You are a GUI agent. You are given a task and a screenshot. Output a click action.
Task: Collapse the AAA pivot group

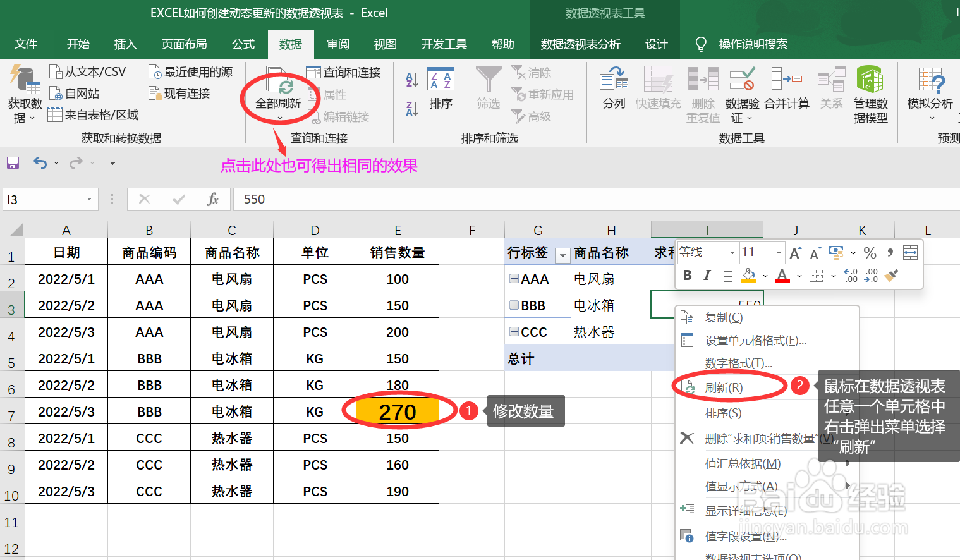coord(514,278)
